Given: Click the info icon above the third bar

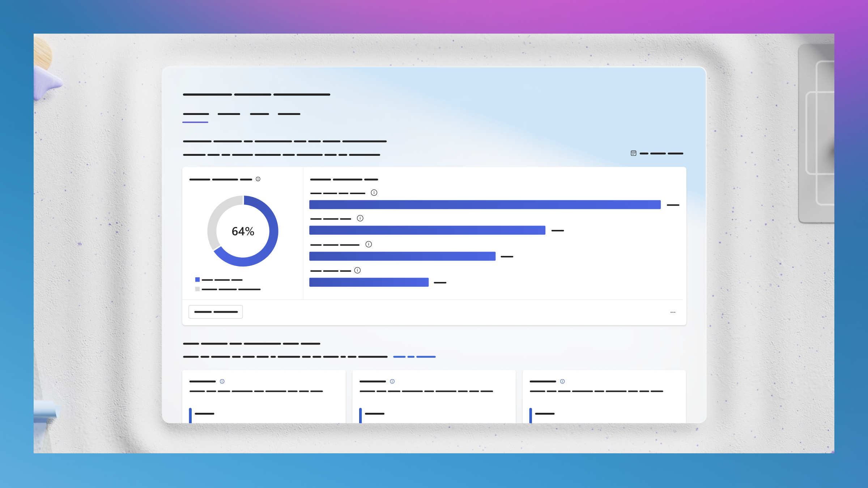Looking at the screenshot, I should pos(369,244).
